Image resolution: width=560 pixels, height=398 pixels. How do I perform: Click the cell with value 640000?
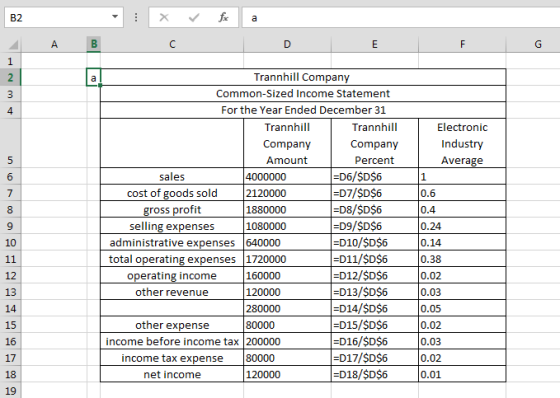[287, 242]
